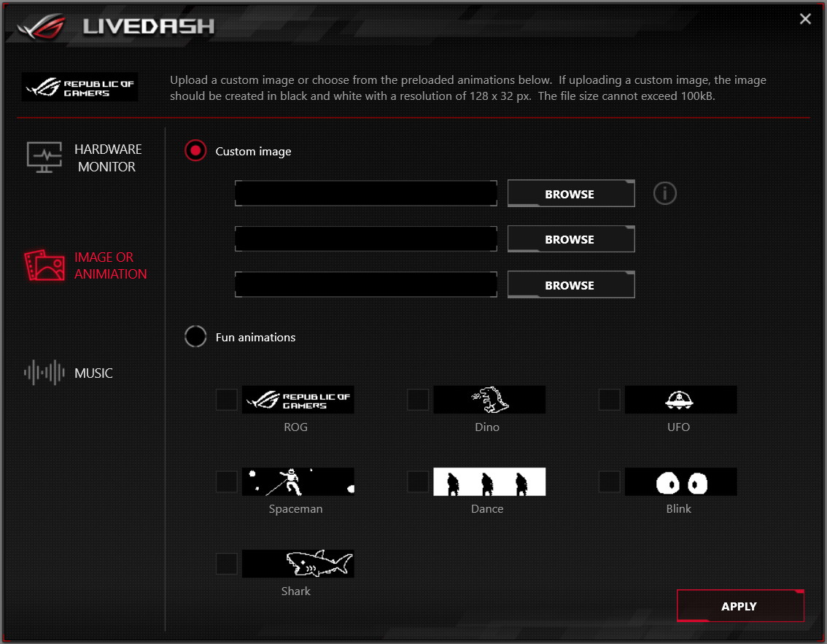Click the Blink eyes animation thumbnail
Screen dimensions: 827x644
tap(681, 481)
